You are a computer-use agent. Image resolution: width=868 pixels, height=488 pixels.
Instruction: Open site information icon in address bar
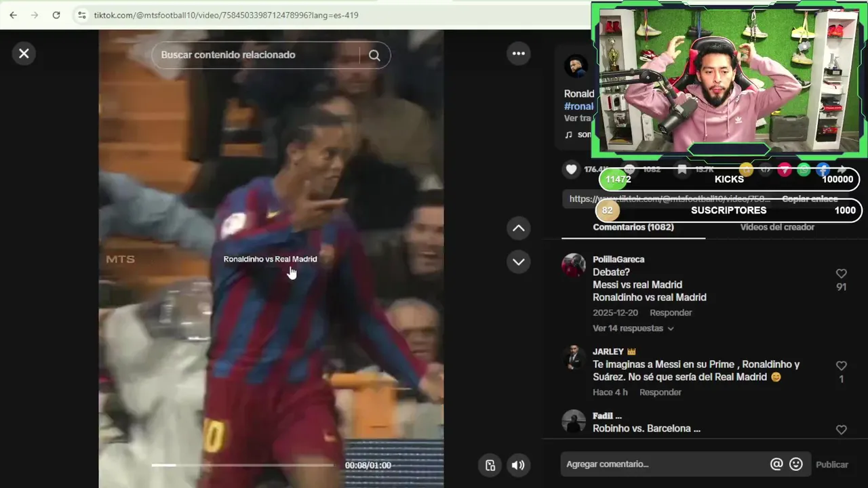(x=81, y=15)
